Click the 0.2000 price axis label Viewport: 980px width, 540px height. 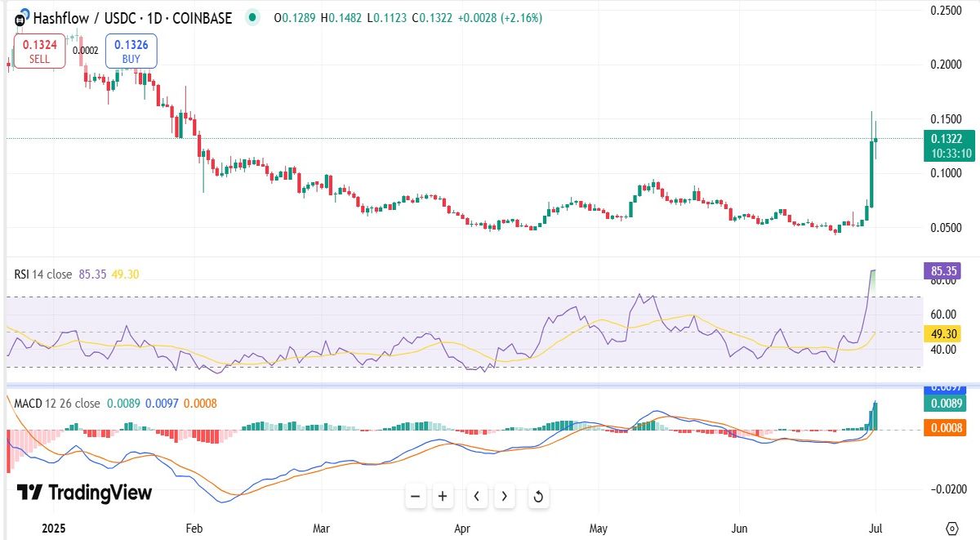947,65
